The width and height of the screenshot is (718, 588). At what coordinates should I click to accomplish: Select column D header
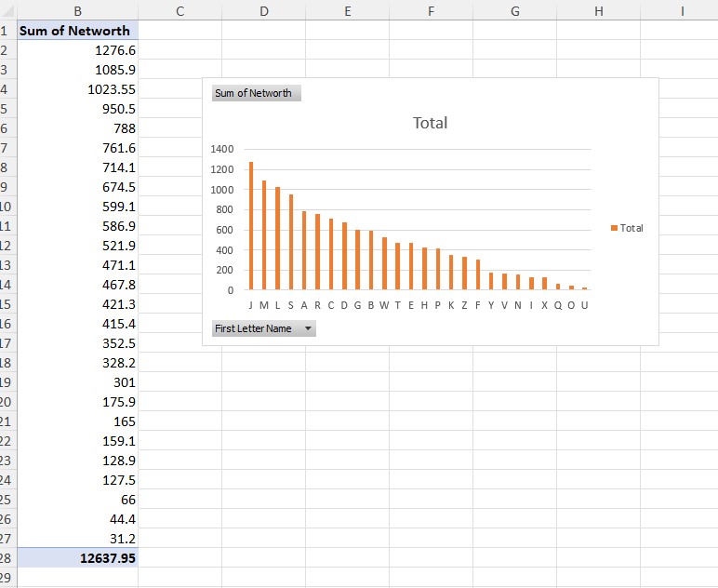(x=264, y=10)
